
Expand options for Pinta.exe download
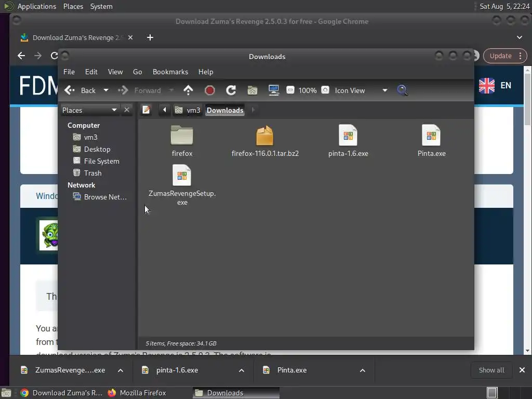click(362, 370)
